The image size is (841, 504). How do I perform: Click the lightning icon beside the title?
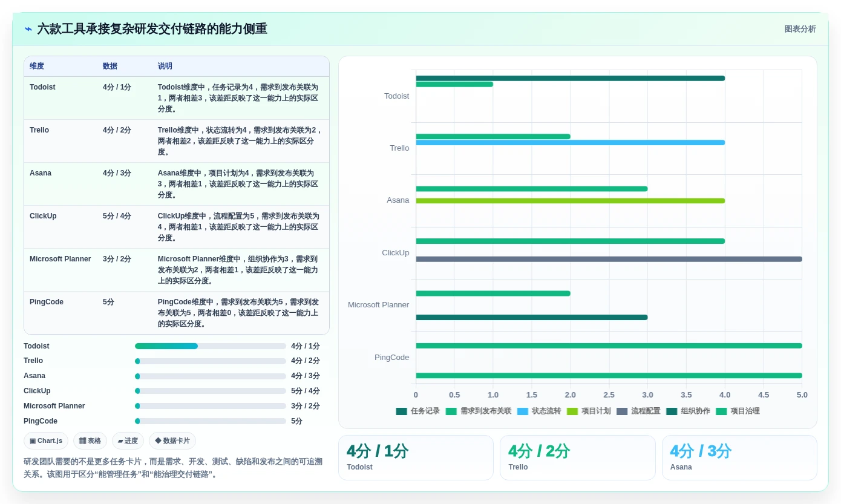coord(28,29)
